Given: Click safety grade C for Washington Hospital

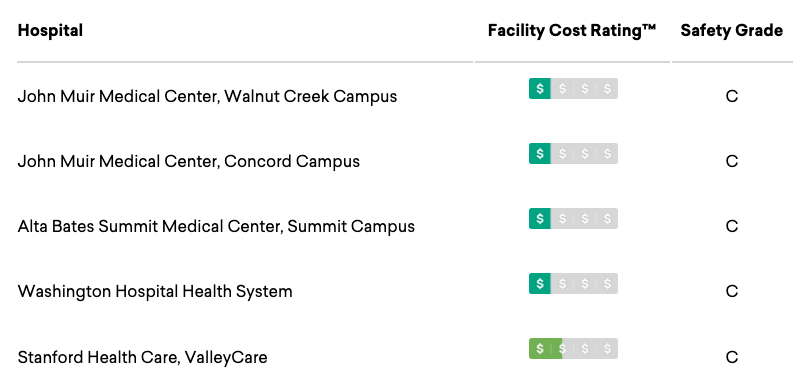Looking at the screenshot, I should click(x=732, y=292).
